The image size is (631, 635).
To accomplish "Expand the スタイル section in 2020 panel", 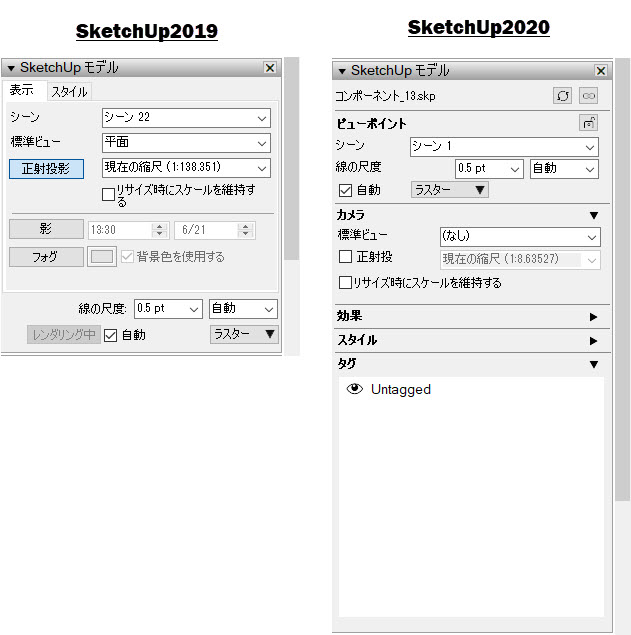I will tap(593, 341).
